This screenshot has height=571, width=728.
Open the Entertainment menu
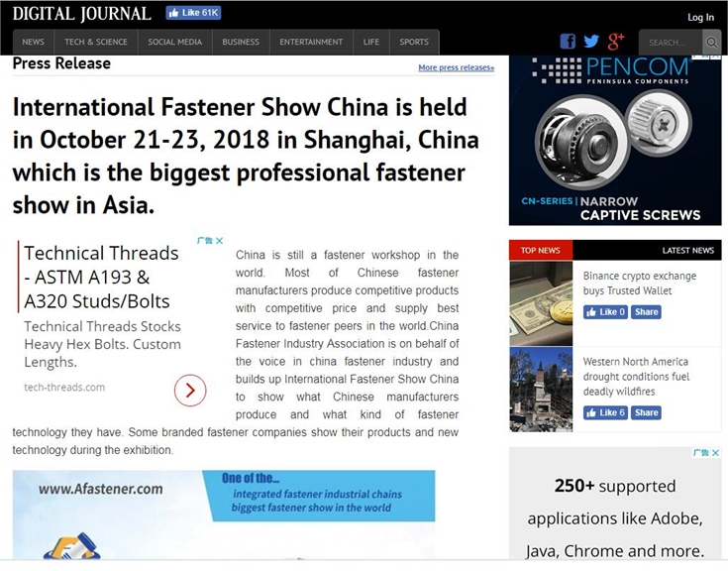[311, 42]
